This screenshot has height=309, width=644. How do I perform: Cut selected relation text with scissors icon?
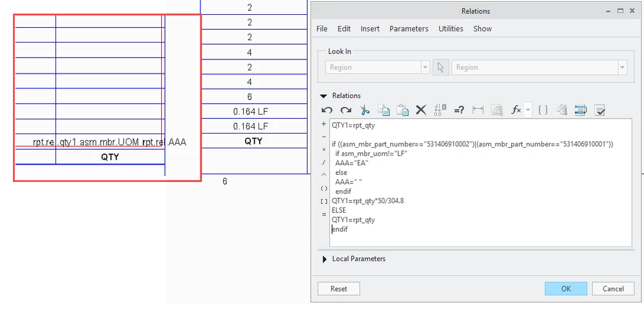pos(365,110)
